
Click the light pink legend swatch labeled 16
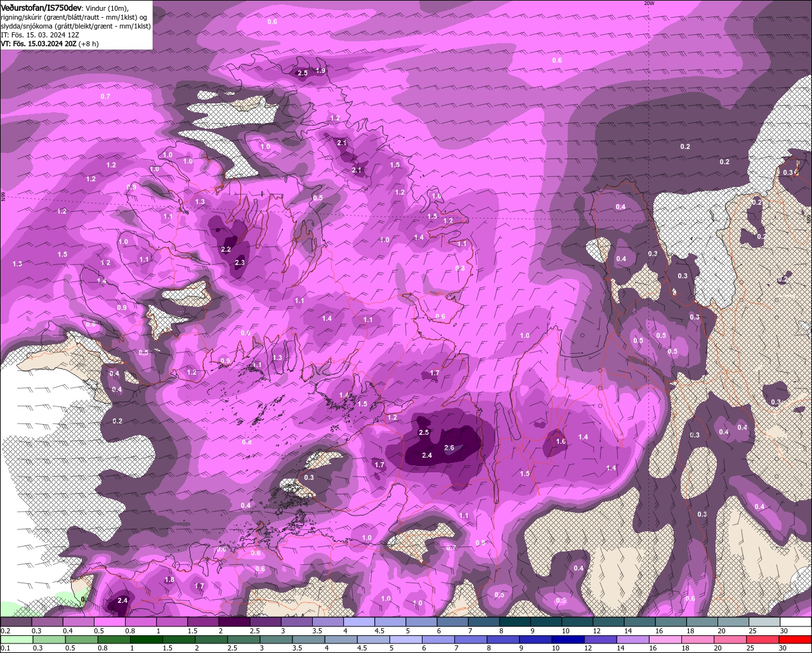pyautogui.click(x=666, y=639)
